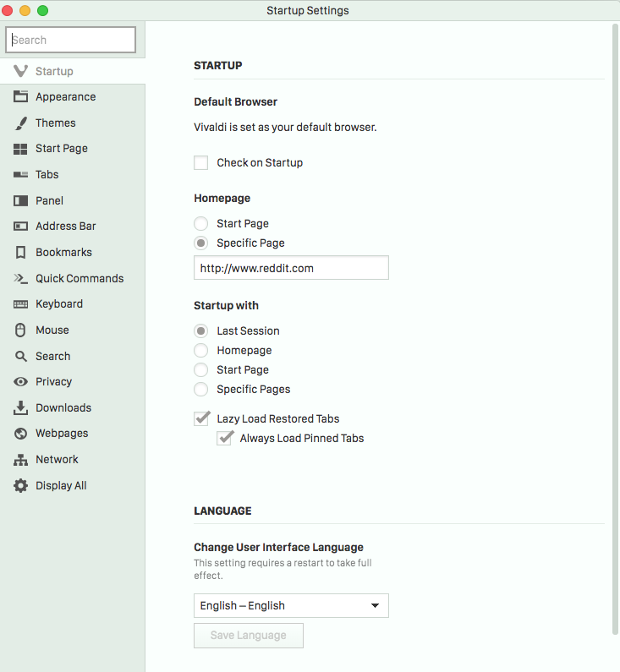Screen dimensions: 620x672
Task: Click the Mouse icon in sidebar
Action: tap(20, 330)
